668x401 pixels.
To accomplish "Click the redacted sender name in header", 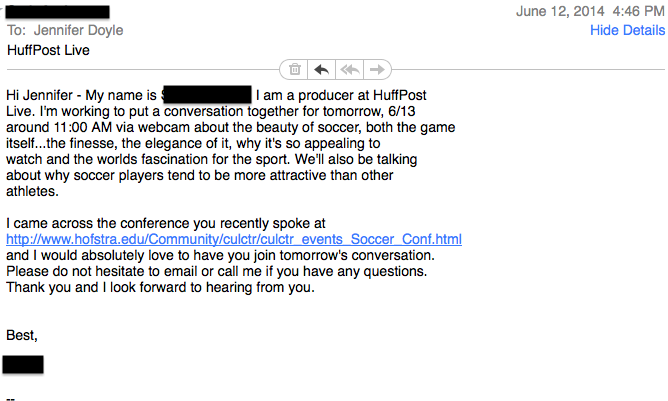I will point(57,12).
